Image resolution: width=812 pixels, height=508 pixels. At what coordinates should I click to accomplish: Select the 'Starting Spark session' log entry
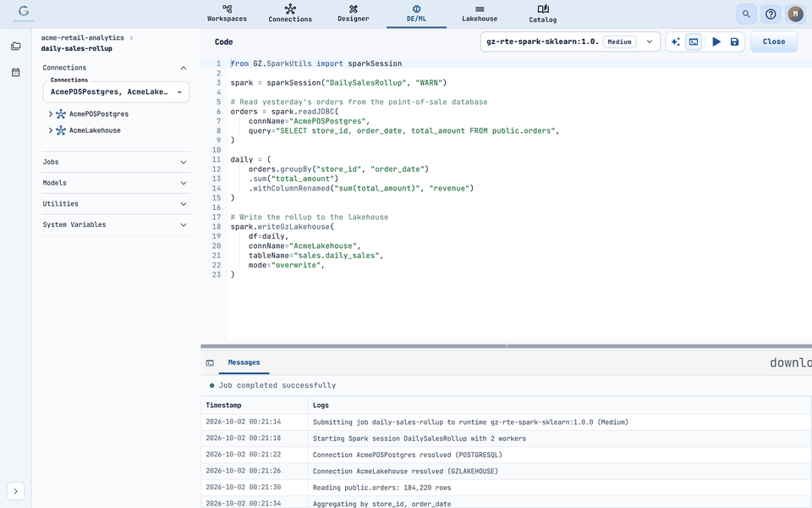(x=506, y=439)
